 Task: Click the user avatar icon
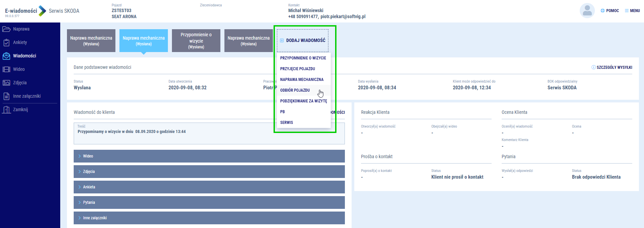tap(587, 11)
